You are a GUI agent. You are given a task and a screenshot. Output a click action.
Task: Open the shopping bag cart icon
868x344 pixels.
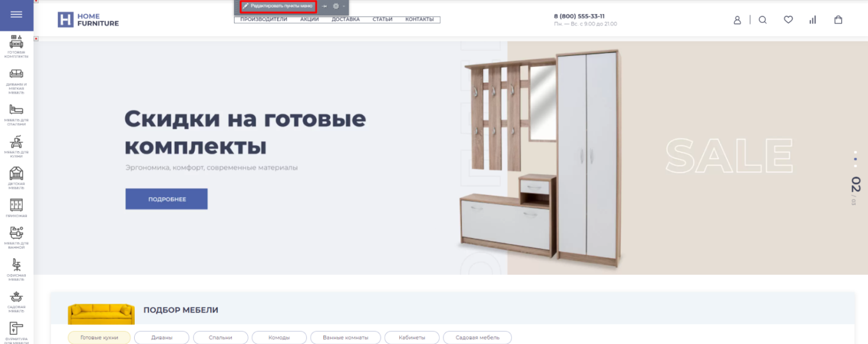click(838, 20)
